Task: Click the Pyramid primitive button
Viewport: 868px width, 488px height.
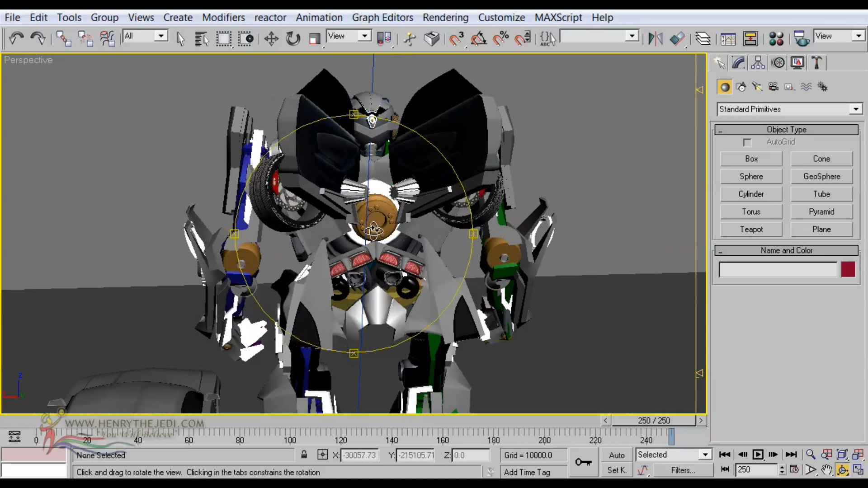Action: tap(821, 211)
